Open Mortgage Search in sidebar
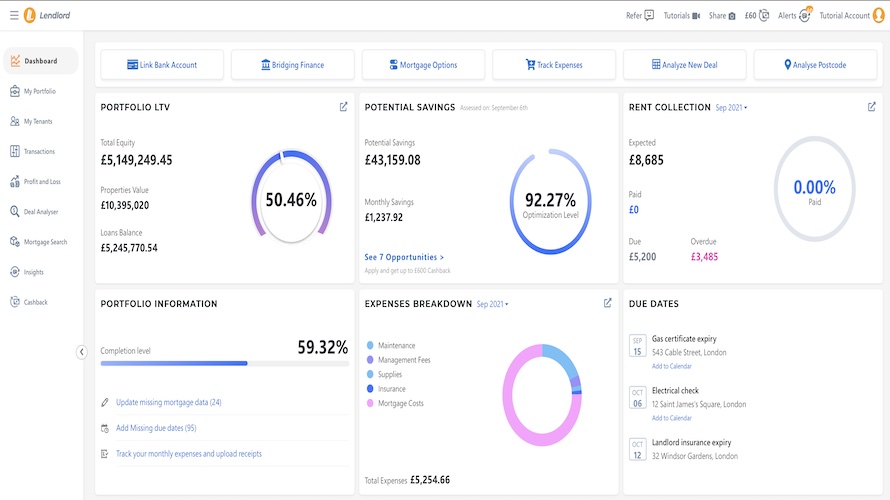This screenshot has width=890, height=500. pos(45,242)
